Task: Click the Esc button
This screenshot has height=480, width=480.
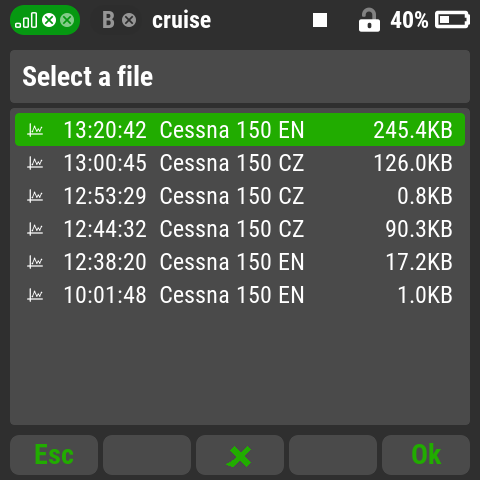Action: click(x=54, y=455)
